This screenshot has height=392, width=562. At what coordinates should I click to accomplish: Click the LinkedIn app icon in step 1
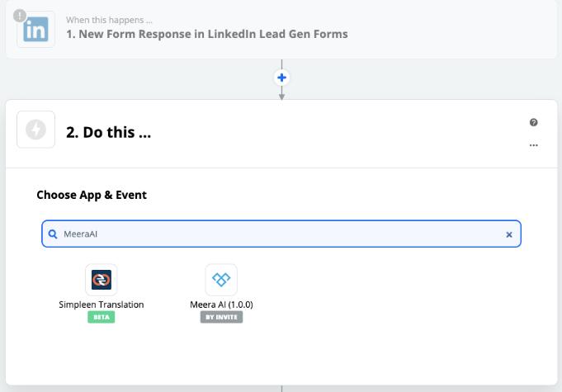click(x=35, y=30)
